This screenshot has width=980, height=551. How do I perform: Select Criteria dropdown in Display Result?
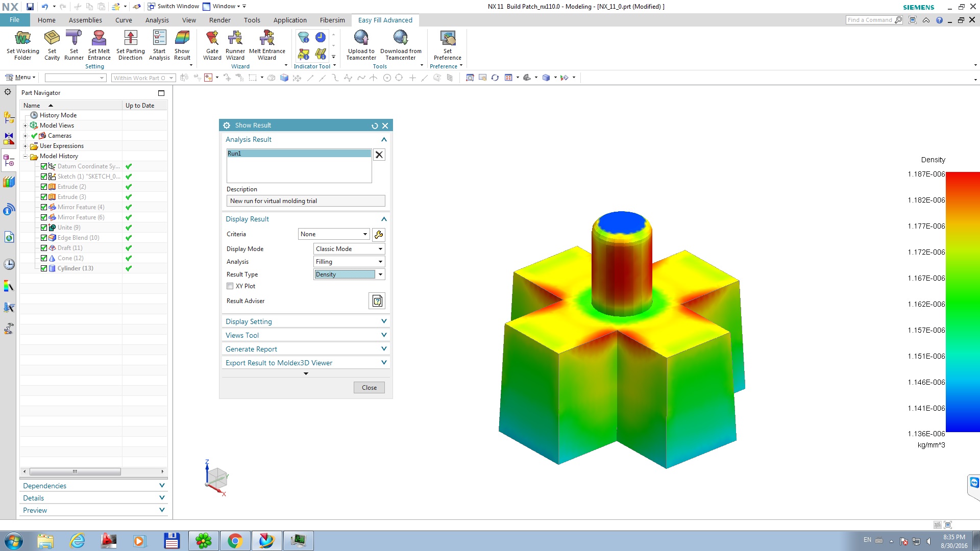coord(334,234)
